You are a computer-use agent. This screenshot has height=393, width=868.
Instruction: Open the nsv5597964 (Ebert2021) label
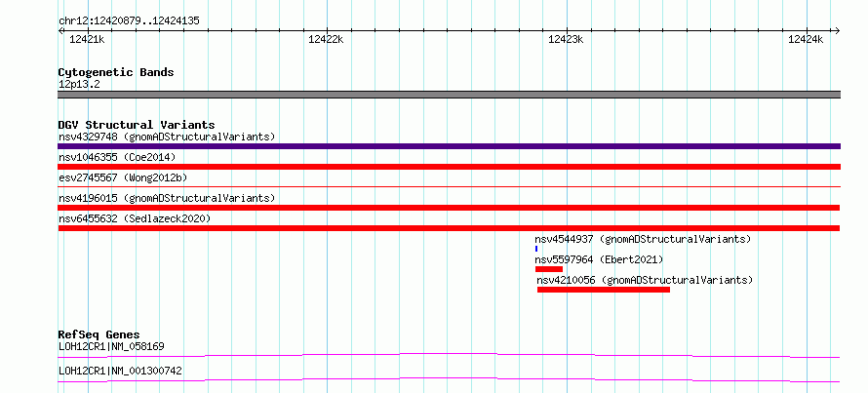(599, 259)
